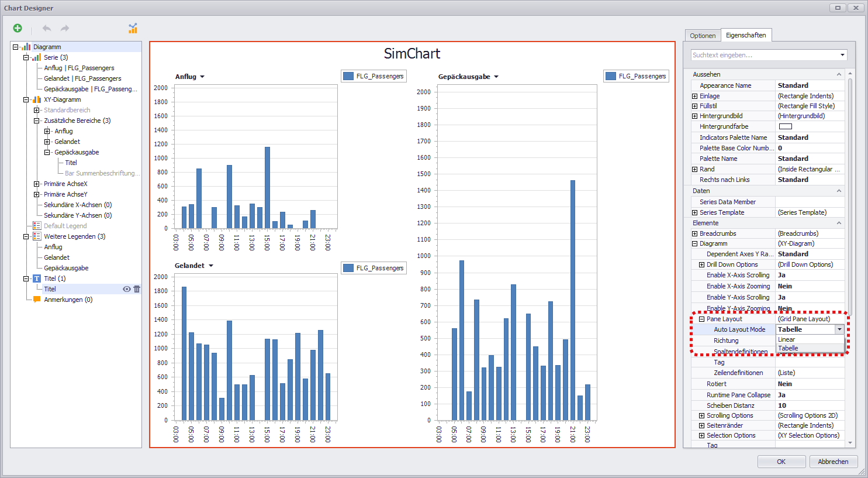This screenshot has height=478, width=868.
Task: Collapse the Serie (3) tree node
Action: click(x=26, y=57)
